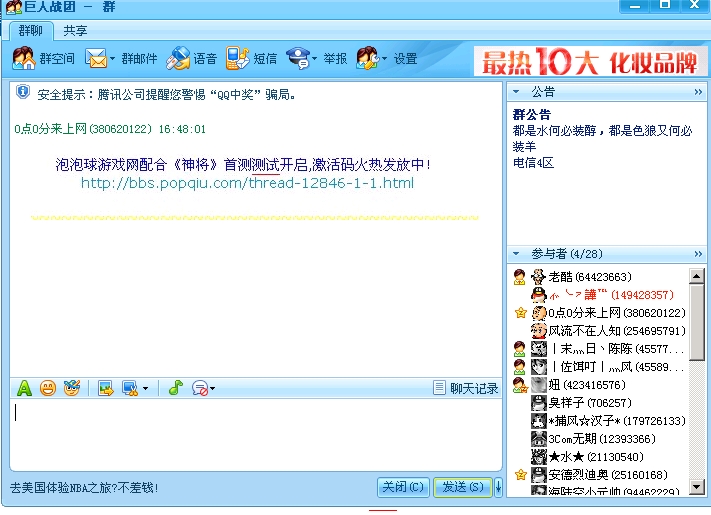Screen dimensions: 711x515
Task: Open the screenshot tool dropdown arrow
Action: [145, 389]
